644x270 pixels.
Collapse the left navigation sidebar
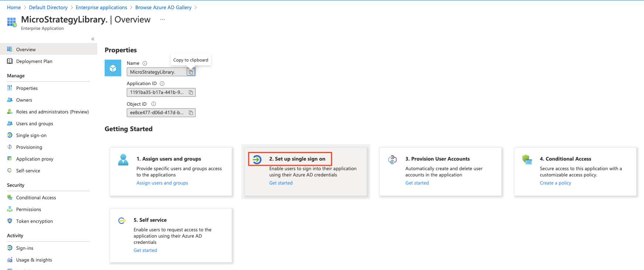coord(93,39)
